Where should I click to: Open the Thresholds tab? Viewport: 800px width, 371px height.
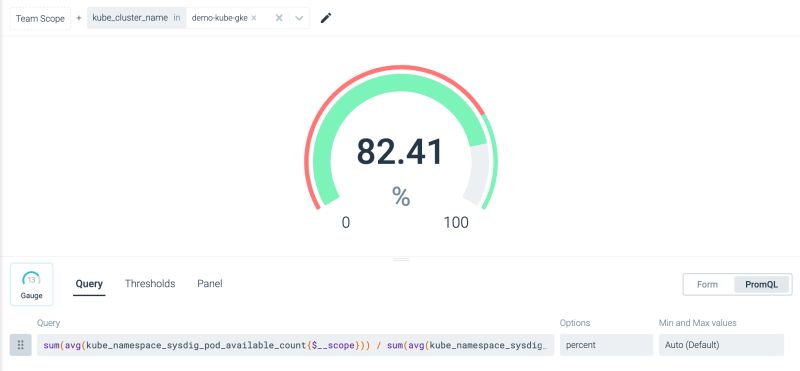tap(150, 284)
